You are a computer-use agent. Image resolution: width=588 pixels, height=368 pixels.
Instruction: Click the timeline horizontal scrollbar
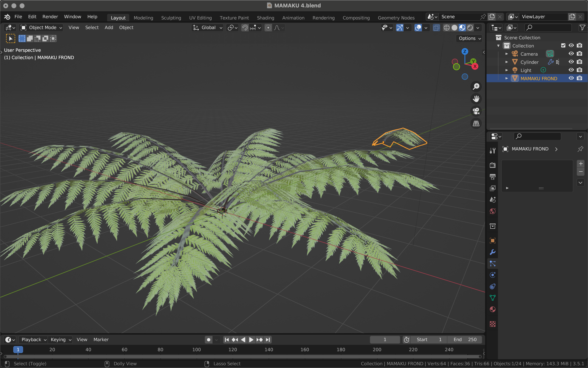coord(243,356)
